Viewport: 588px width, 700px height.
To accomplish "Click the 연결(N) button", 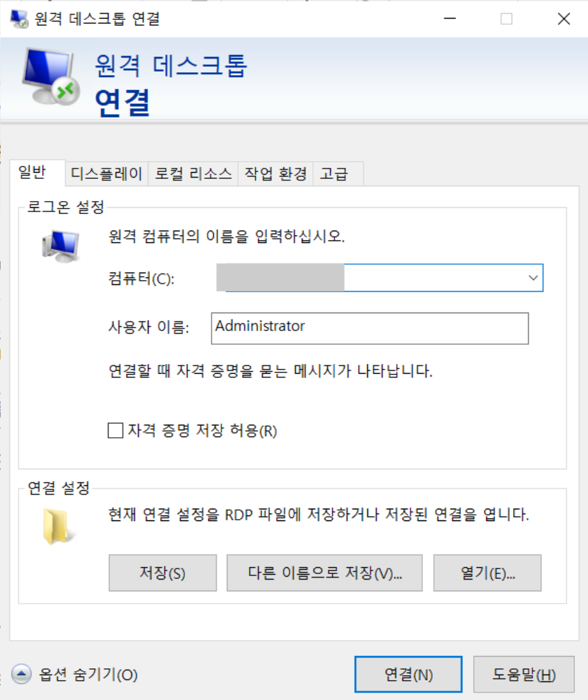I will point(409,674).
